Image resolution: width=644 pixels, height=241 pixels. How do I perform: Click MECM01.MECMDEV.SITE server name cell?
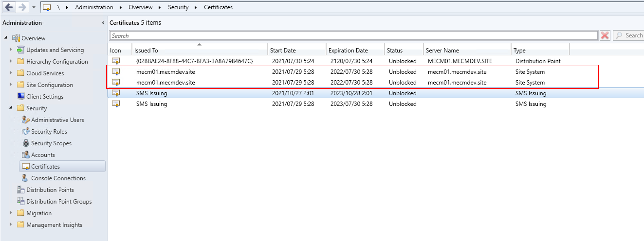[x=460, y=61]
